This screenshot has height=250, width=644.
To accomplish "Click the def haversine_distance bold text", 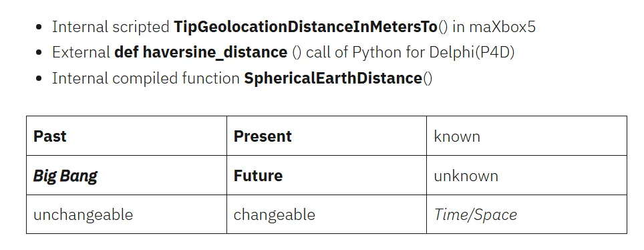I will coord(201,53).
